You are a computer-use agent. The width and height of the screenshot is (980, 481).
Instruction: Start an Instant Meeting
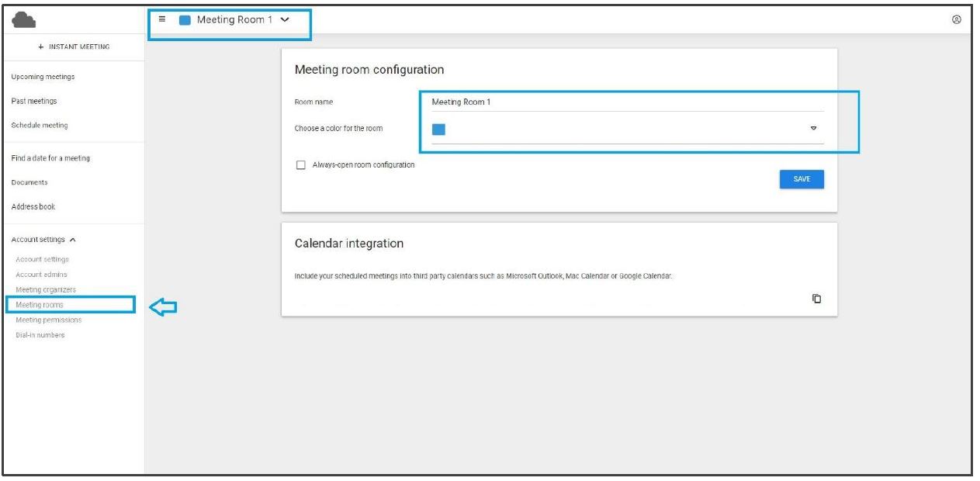(74, 47)
